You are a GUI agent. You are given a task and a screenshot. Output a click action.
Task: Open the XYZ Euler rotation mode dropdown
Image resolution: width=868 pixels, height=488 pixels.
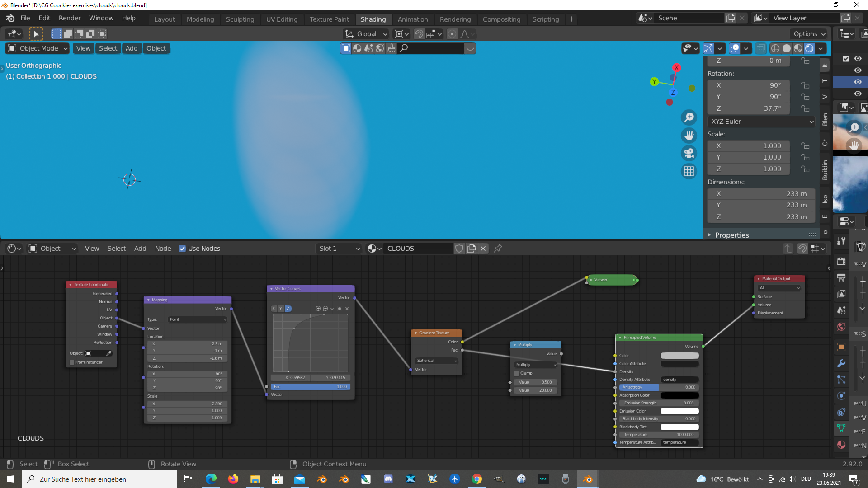click(x=761, y=122)
